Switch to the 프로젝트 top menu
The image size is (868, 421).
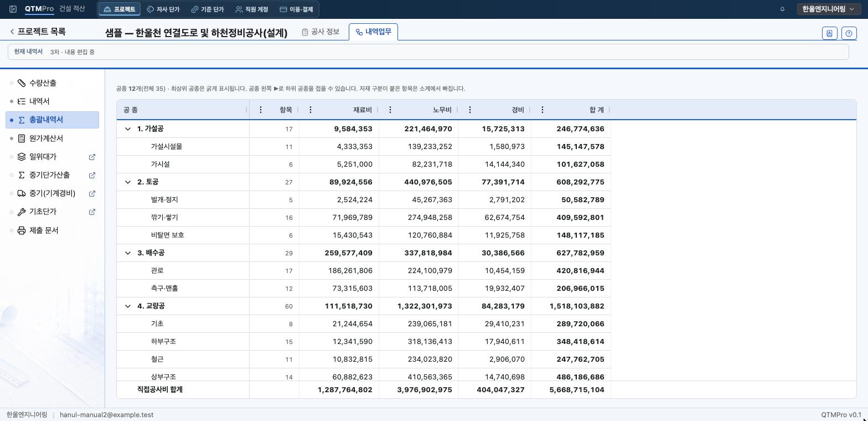[119, 9]
